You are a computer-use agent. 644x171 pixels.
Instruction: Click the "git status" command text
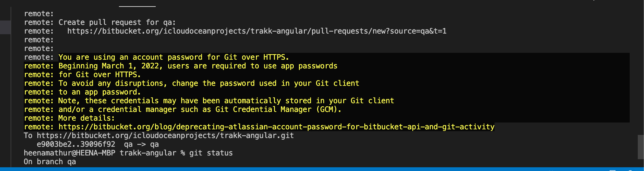pyautogui.click(x=211, y=153)
